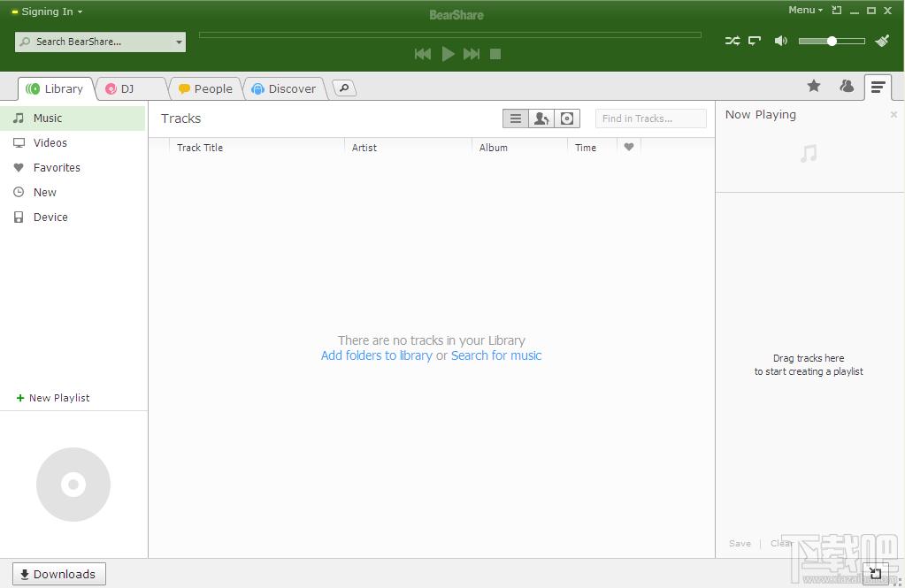Select Music in the library sidebar
The width and height of the screenshot is (905, 588).
73,118
